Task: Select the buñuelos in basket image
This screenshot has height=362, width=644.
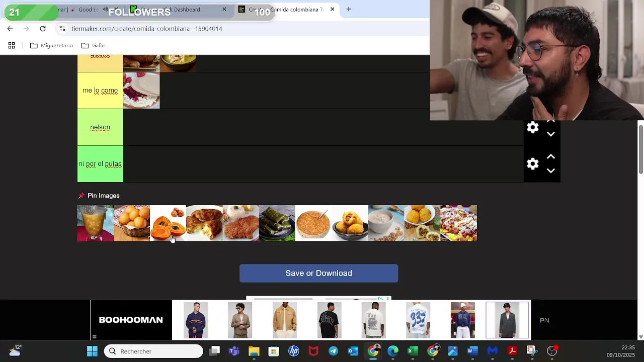Action: click(x=132, y=223)
